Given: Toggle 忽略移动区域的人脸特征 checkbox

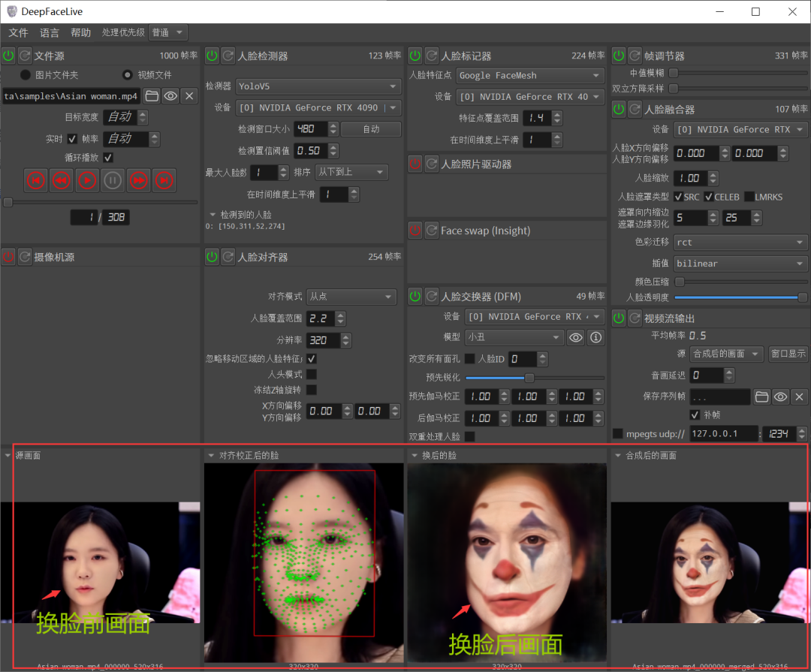Looking at the screenshot, I should point(312,358).
